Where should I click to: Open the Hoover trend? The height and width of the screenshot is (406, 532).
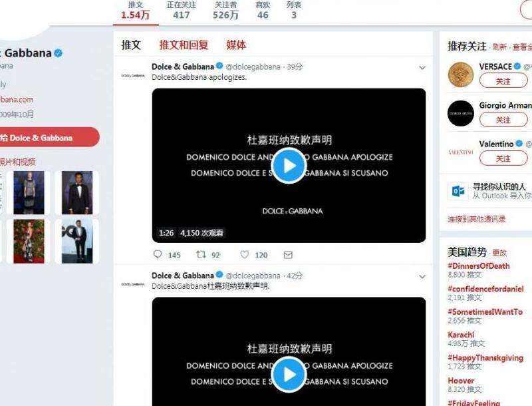click(461, 381)
